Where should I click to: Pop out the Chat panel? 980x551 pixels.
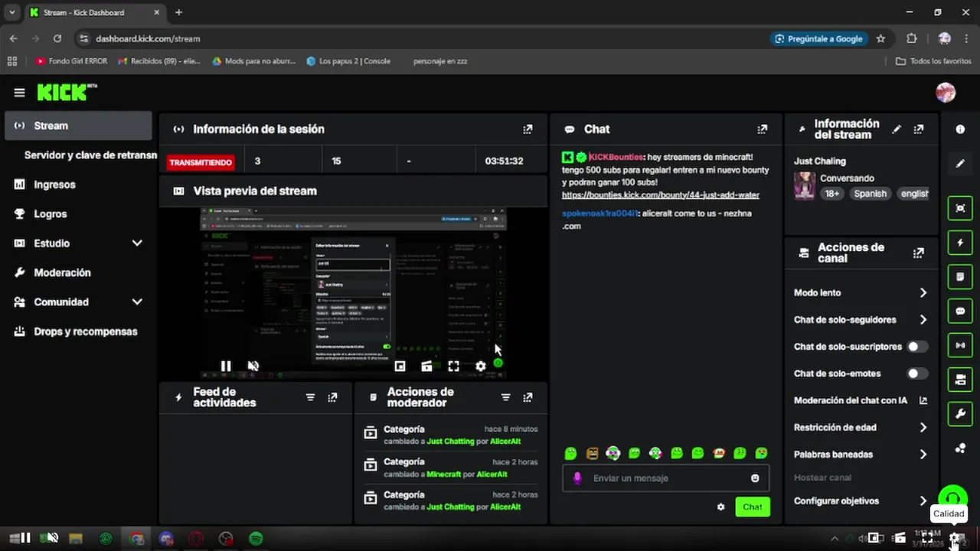pyautogui.click(x=762, y=129)
